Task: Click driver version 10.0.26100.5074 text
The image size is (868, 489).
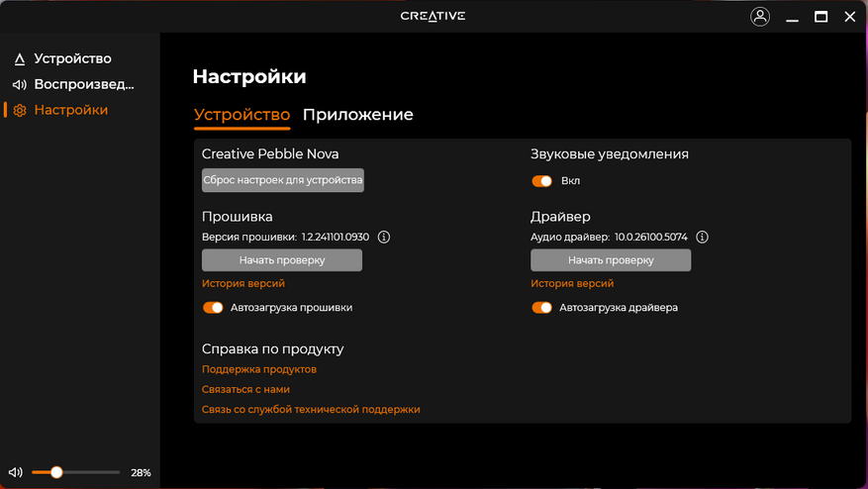Action: [x=651, y=237]
